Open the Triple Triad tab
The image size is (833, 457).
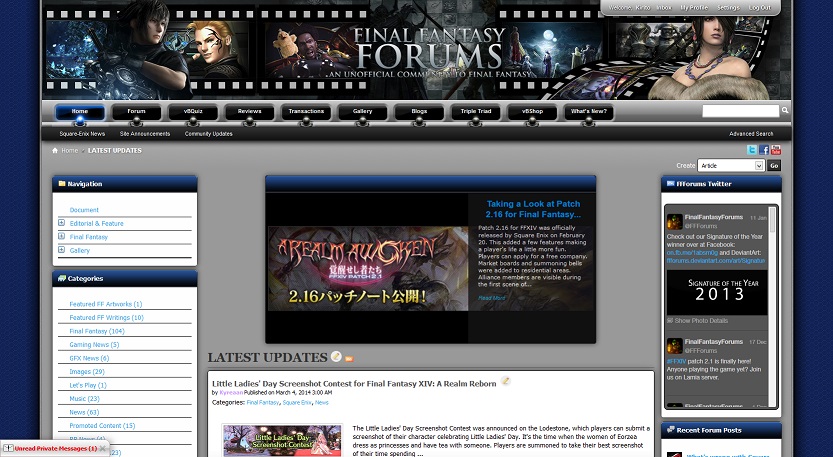475,112
